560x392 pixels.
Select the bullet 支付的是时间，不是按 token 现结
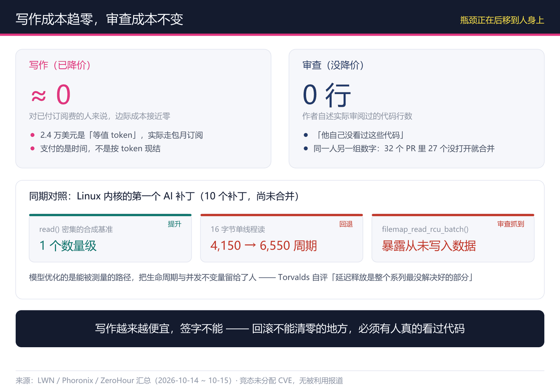(x=100, y=148)
